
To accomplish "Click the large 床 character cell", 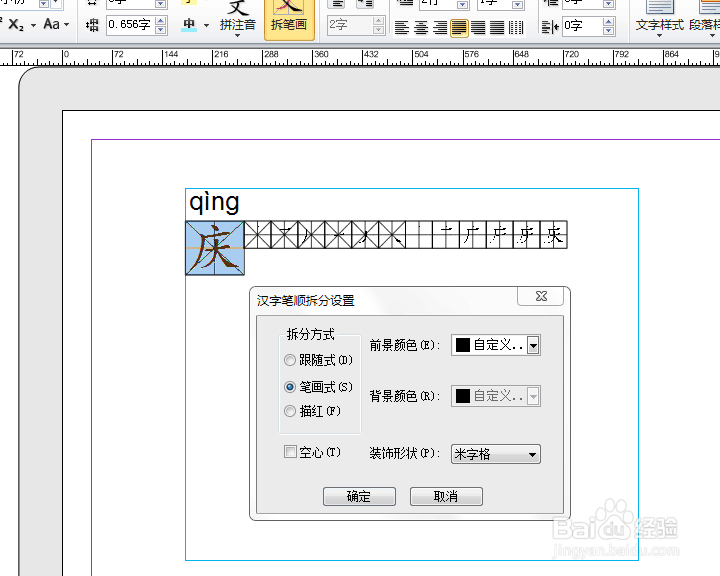I will (215, 248).
